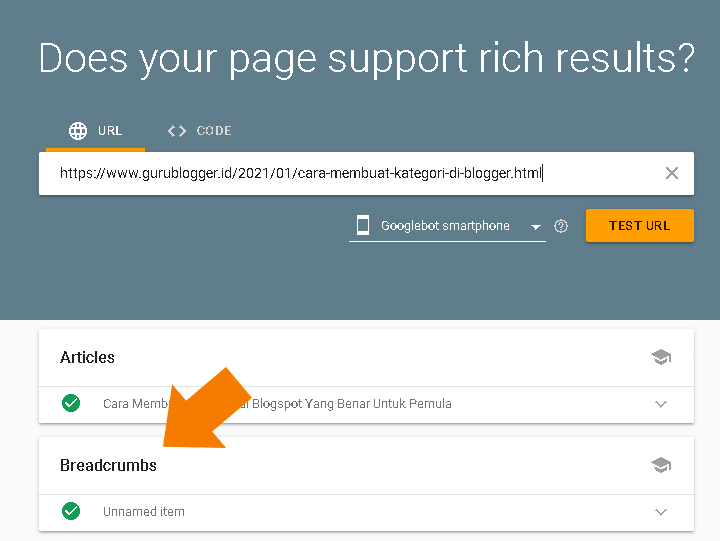This screenshot has width=720, height=541.
Task: Open Googlebot smartphone dropdown arrow
Action: pos(536,227)
